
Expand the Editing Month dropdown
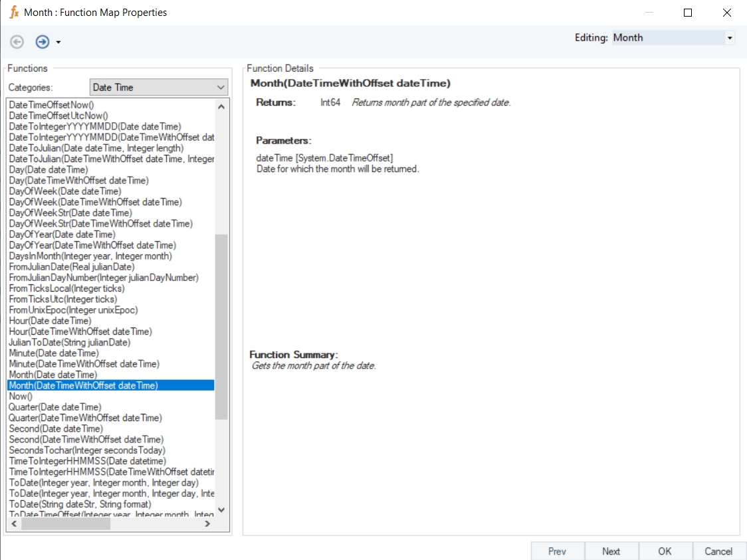(730, 38)
